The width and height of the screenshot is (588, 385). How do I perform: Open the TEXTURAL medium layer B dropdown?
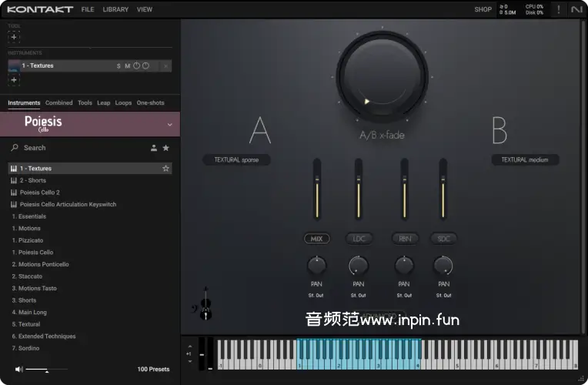(x=525, y=160)
